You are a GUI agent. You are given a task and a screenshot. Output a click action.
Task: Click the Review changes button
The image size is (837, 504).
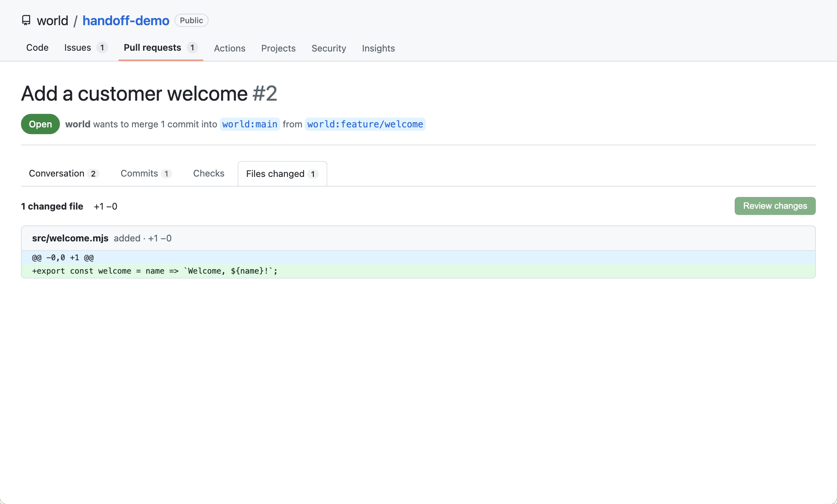775,206
